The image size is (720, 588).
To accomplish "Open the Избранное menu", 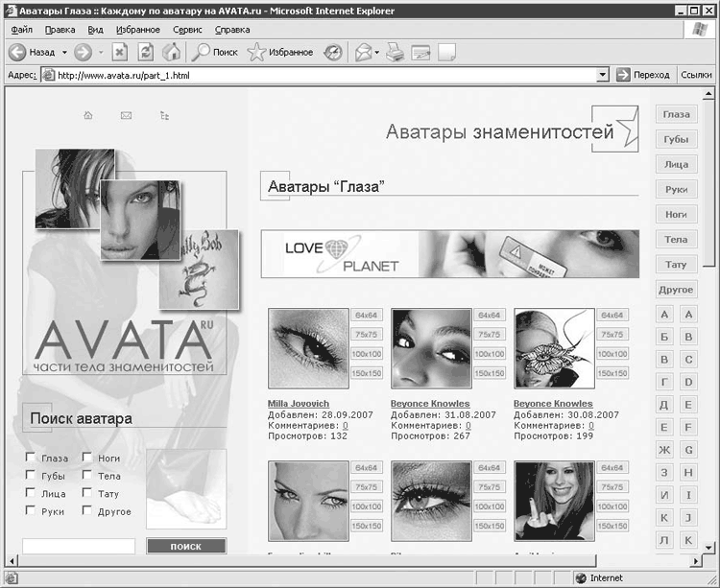I will click(137, 30).
